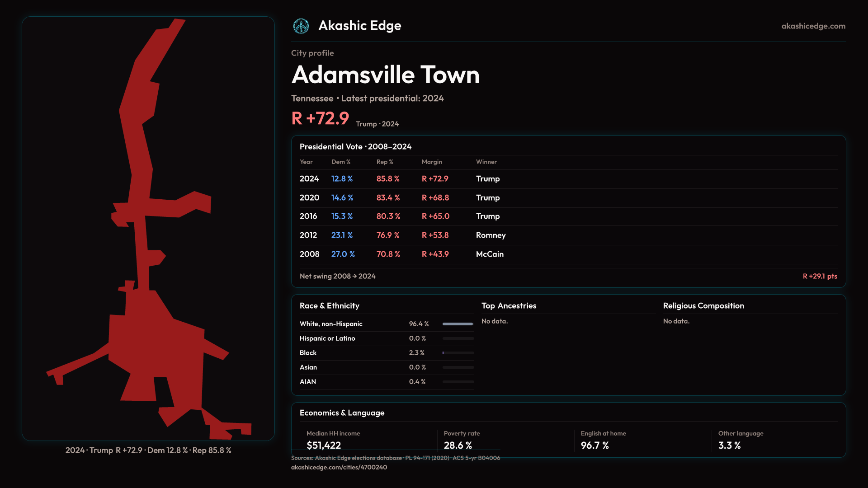Click the Margin column header
This screenshot has height=488, width=868.
pyautogui.click(x=431, y=162)
